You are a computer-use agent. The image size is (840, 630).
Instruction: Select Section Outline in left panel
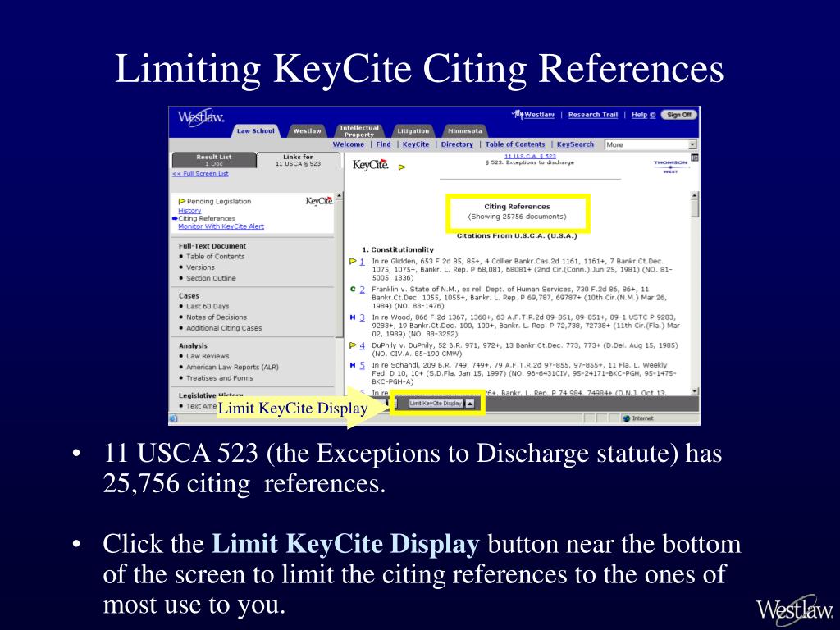(x=211, y=278)
